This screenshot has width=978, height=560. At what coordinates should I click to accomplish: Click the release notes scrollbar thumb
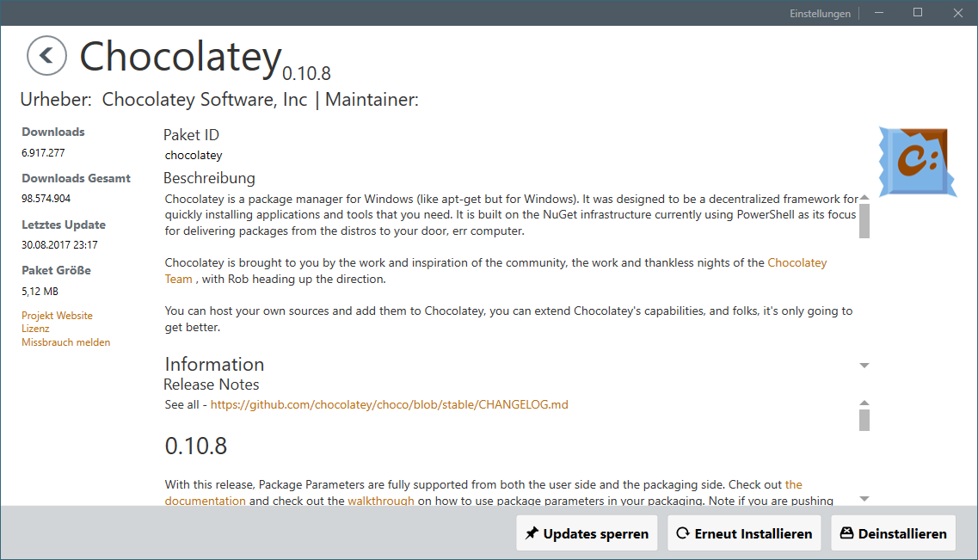tap(864, 420)
